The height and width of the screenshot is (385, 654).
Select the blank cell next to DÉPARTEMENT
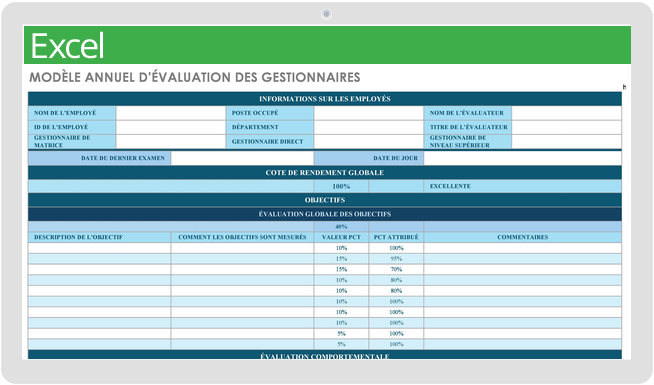click(x=368, y=127)
